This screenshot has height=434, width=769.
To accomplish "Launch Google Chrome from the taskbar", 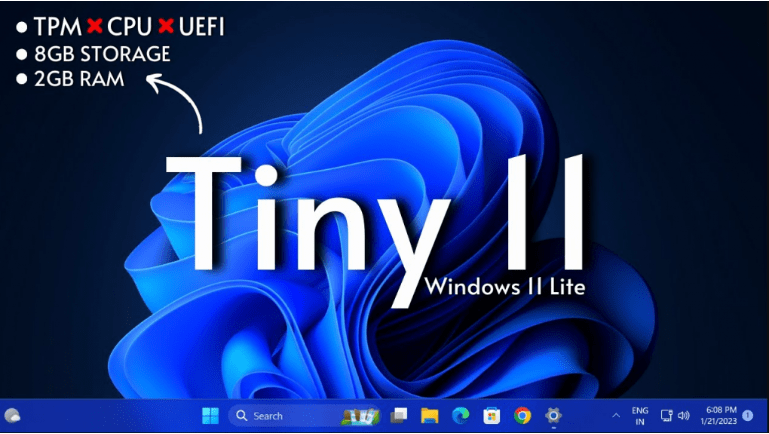I will [x=522, y=416].
